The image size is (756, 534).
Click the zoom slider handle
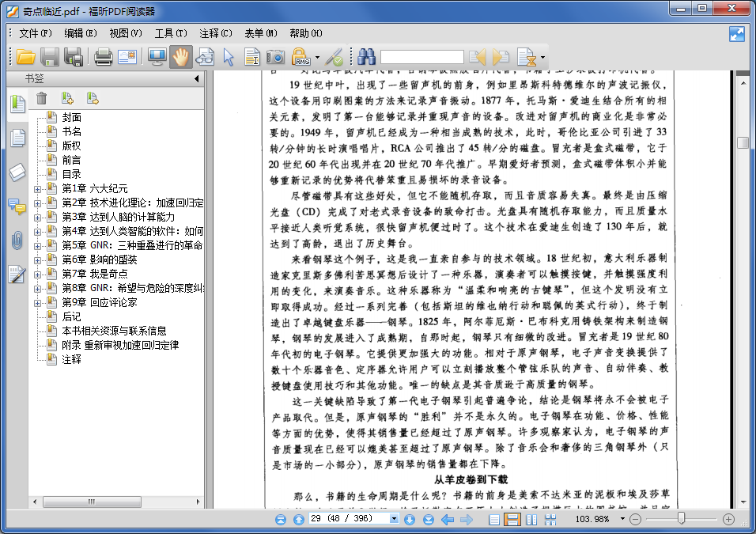click(681, 518)
